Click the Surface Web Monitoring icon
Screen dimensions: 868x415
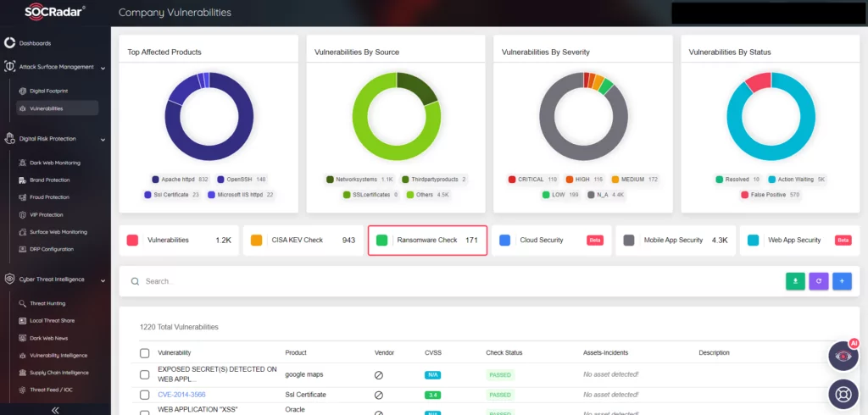(23, 232)
